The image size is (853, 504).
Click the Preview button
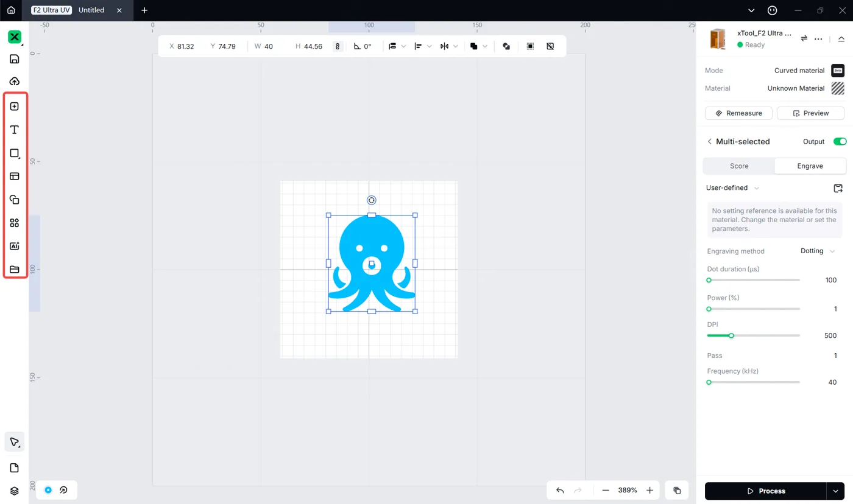tap(811, 113)
